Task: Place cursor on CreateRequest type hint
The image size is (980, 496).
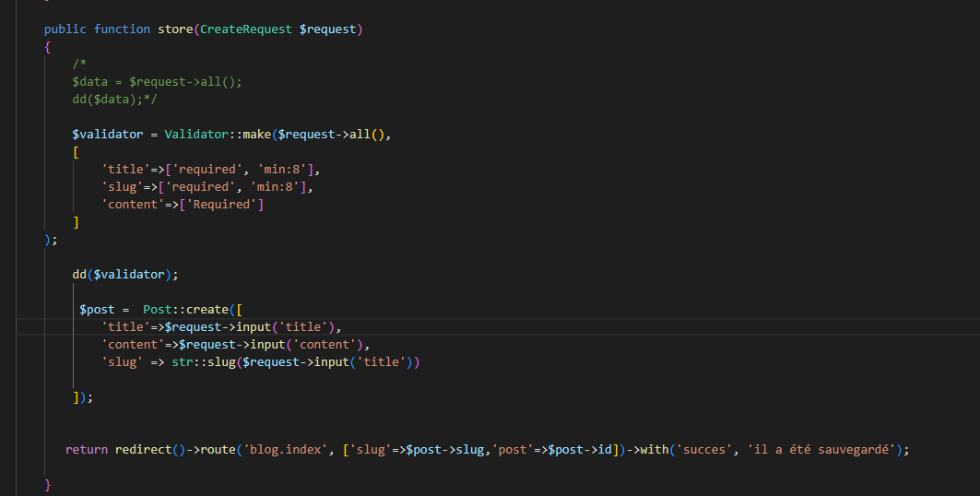Action: coord(246,30)
